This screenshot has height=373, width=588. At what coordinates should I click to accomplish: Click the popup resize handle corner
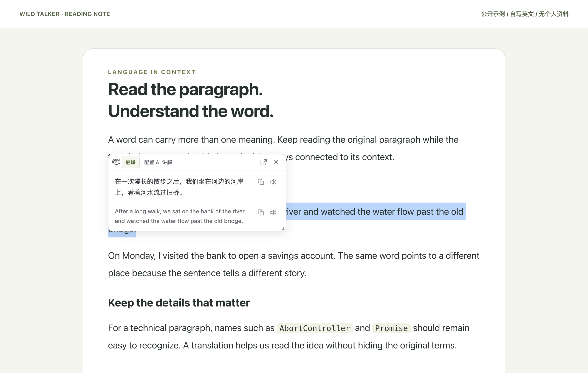283,228
